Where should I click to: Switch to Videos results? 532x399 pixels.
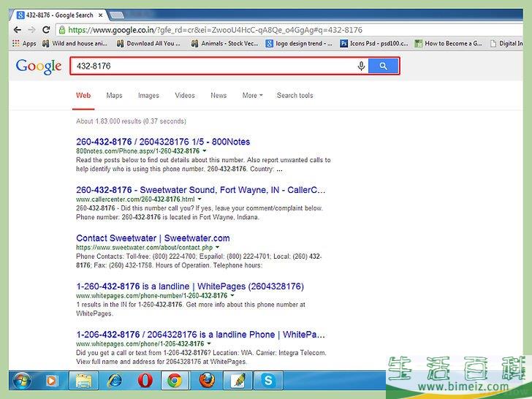(x=185, y=95)
